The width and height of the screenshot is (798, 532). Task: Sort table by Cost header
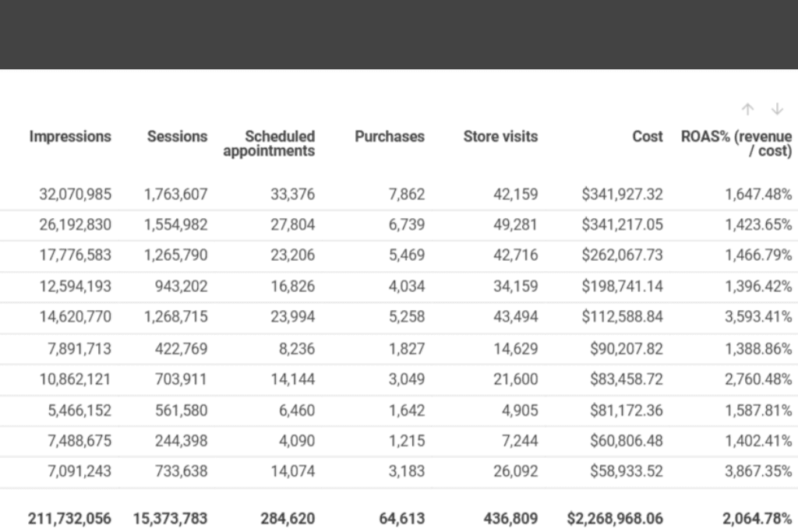point(648,136)
